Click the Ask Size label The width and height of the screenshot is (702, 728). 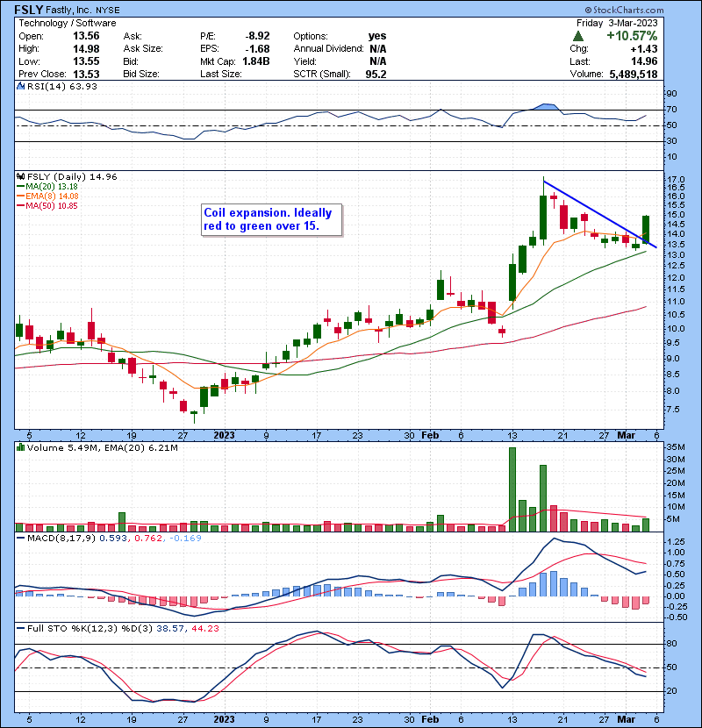[143, 49]
